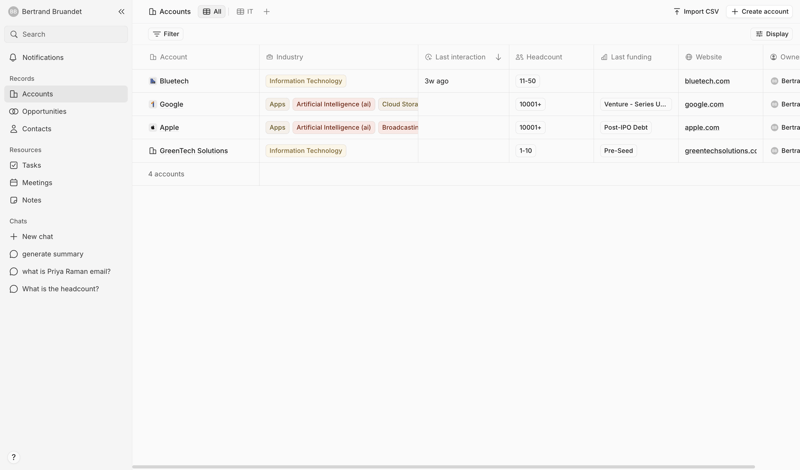Image resolution: width=800 pixels, height=470 pixels.
Task: Open Tasks from the sidebar
Action: tap(32, 166)
